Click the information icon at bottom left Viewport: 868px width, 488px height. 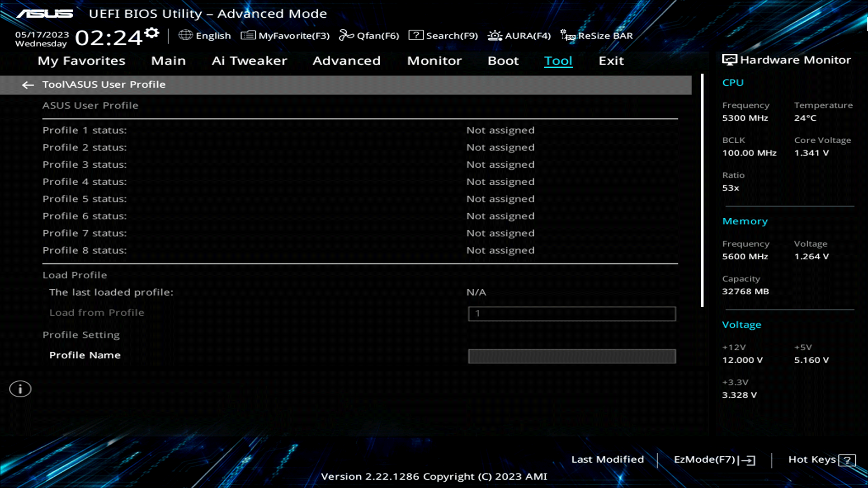20,389
